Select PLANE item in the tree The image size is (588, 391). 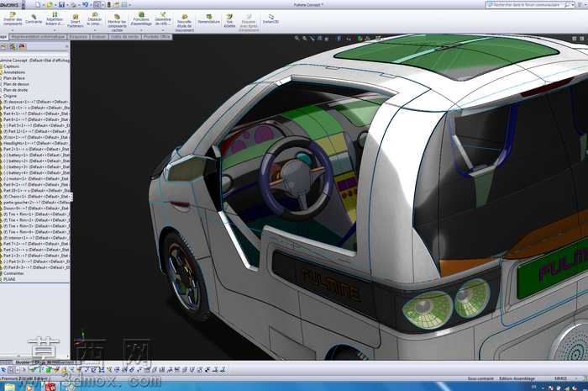(9, 279)
